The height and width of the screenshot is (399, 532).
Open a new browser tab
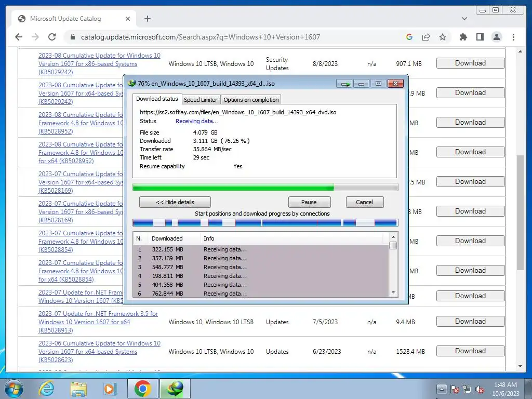point(147,19)
